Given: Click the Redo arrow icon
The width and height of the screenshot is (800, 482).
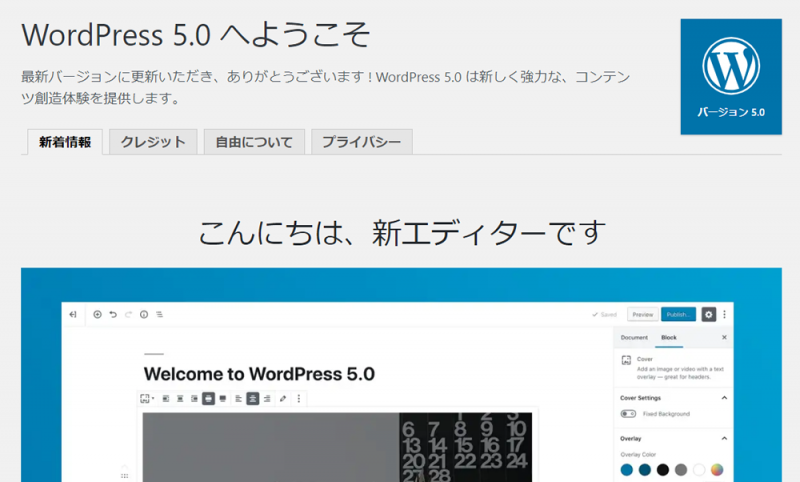Looking at the screenshot, I should (128, 315).
